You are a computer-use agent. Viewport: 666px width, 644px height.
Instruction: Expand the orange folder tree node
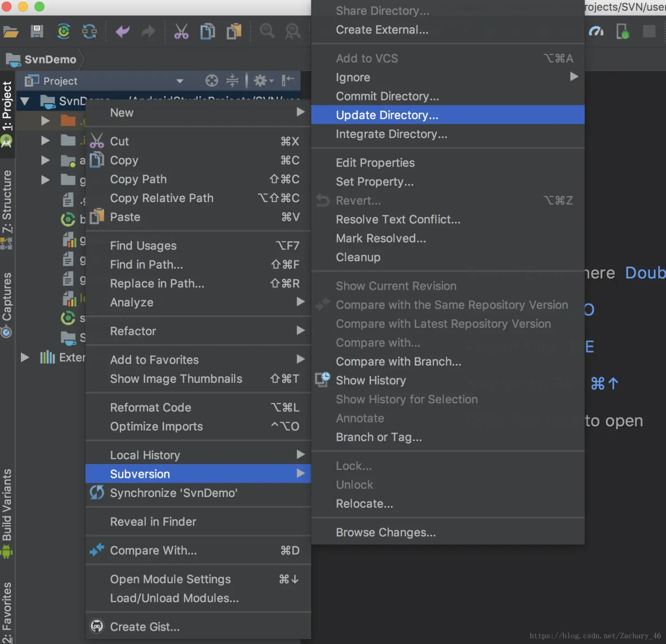45,120
